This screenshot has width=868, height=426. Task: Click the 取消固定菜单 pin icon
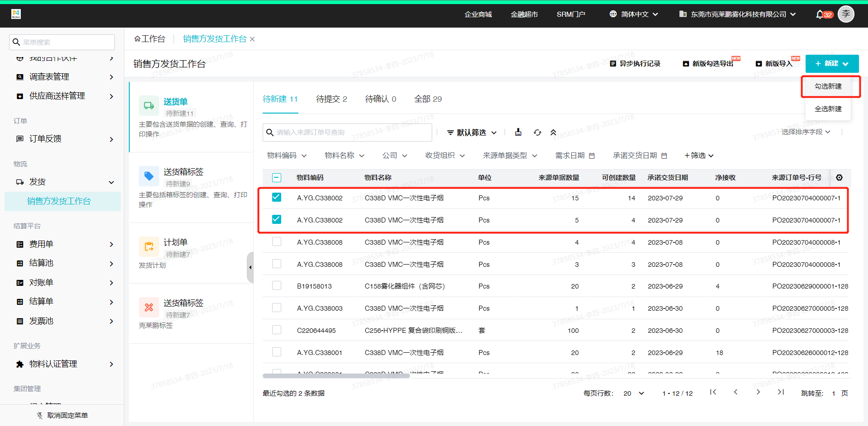click(40, 416)
